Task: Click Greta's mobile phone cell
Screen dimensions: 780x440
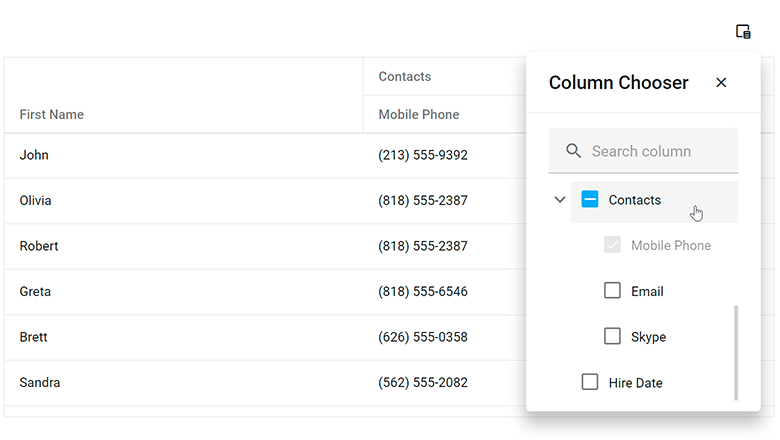Action: (x=423, y=292)
